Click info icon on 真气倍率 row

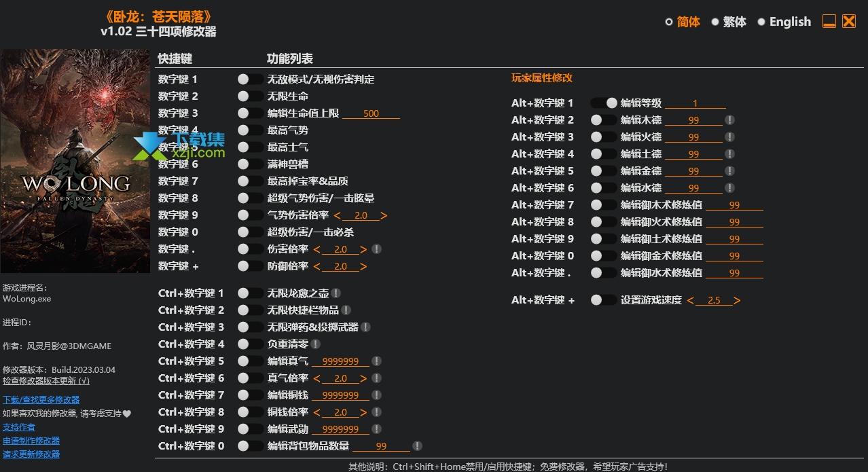pos(376,378)
